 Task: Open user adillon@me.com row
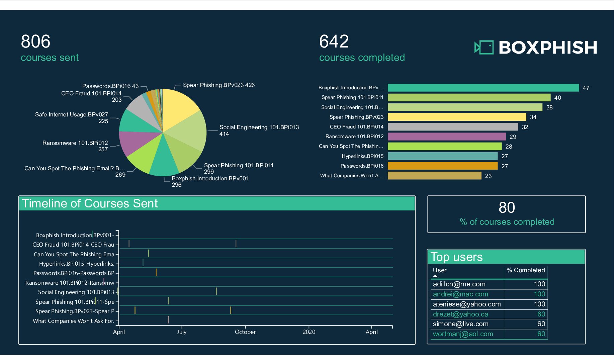pos(459,284)
